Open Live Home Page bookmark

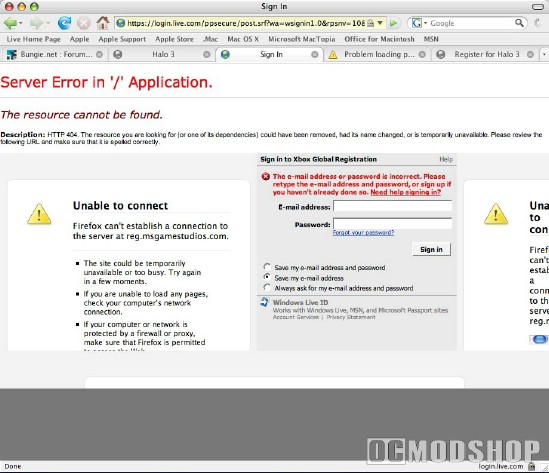click(34, 39)
